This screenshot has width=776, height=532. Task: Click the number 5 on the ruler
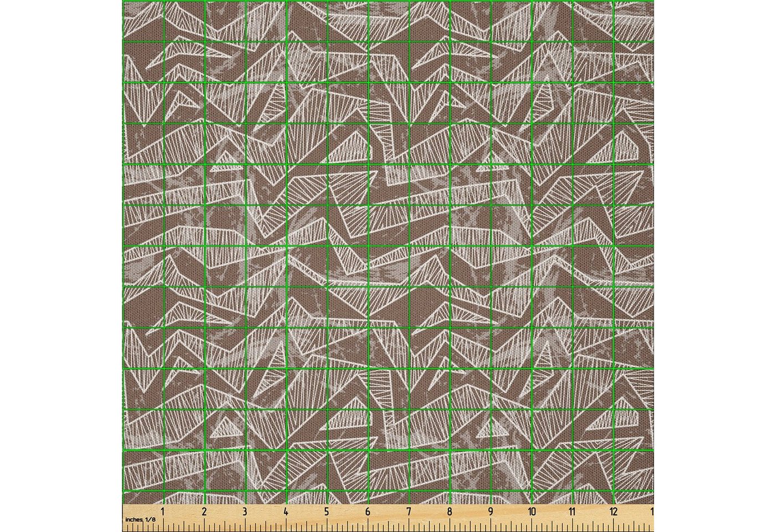pyautogui.click(x=327, y=511)
